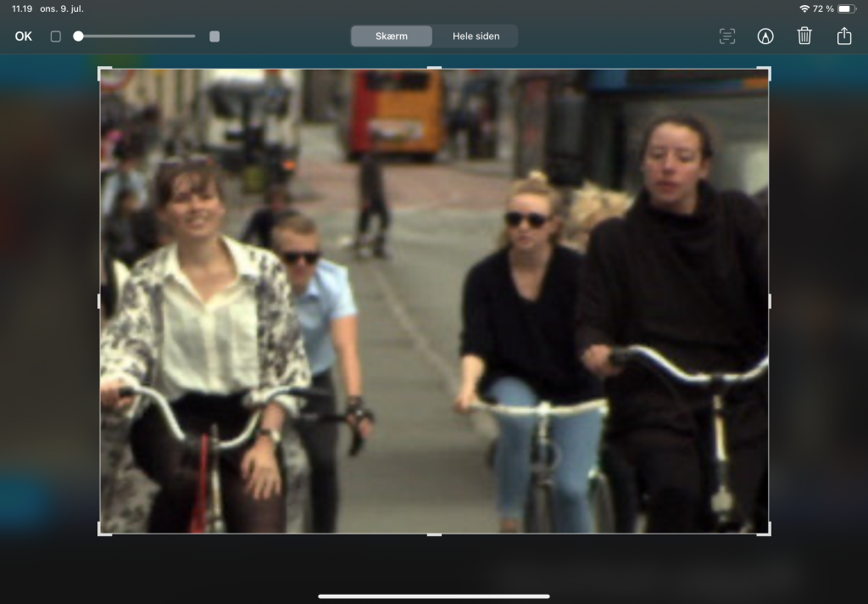Tap the home indicator bar

point(434,596)
